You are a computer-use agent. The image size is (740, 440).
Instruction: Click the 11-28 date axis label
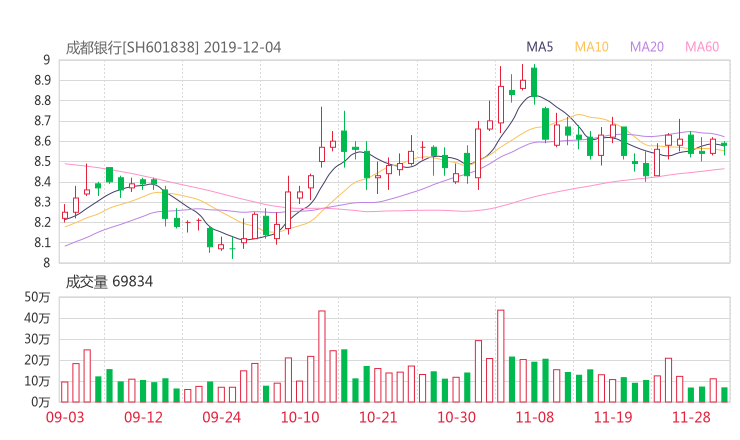point(691,418)
